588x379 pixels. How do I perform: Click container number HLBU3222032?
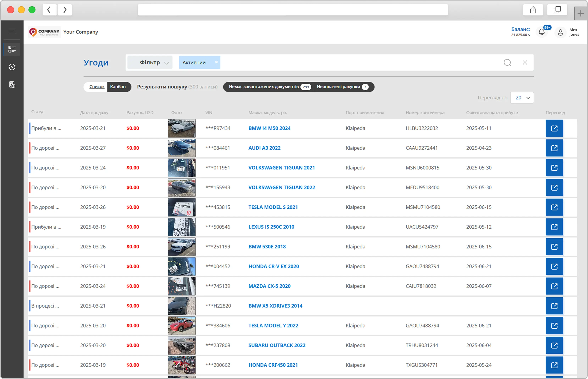[x=422, y=128]
